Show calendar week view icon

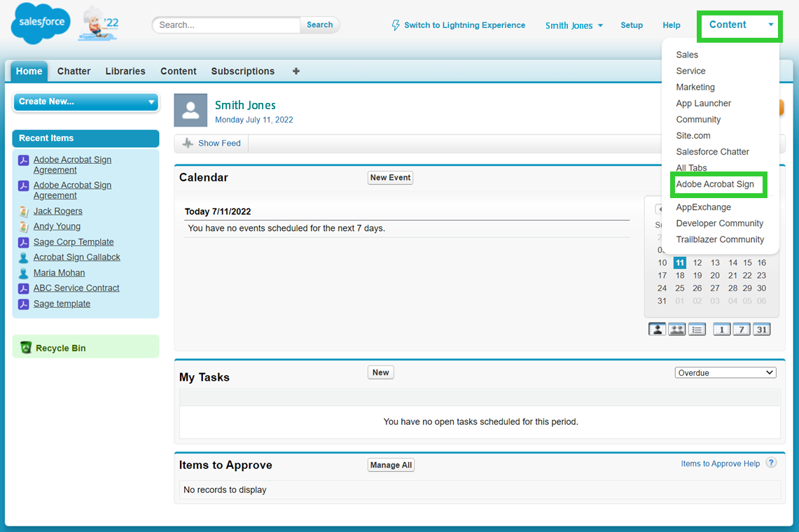(742, 329)
